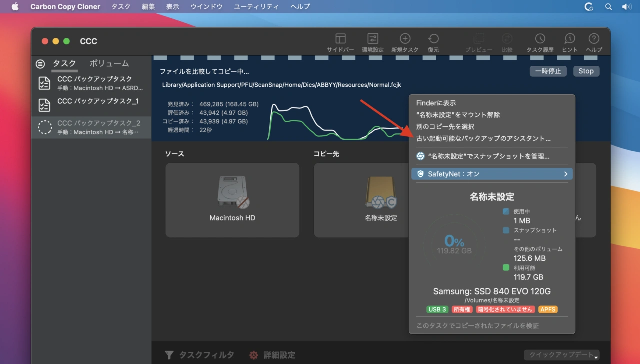
Task: Open タスク履歴 clock icon
Action: [x=540, y=39]
